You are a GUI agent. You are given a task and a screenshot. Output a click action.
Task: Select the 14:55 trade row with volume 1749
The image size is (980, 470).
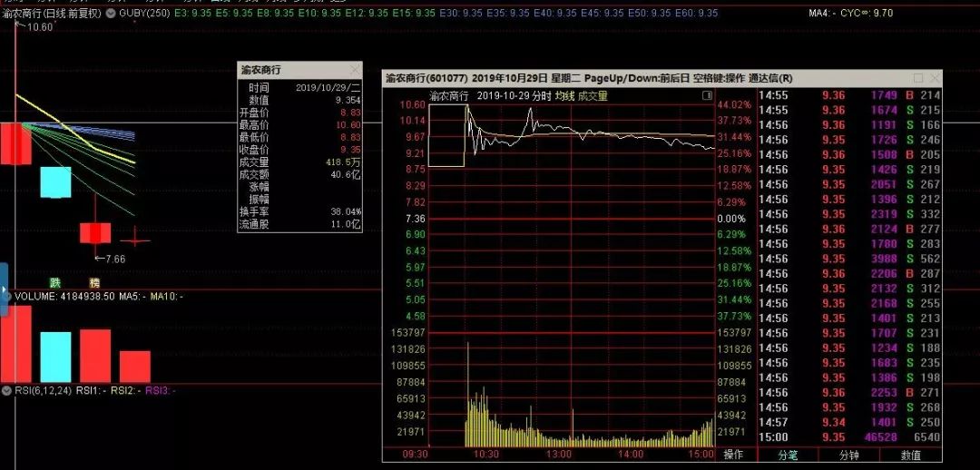[850, 95]
